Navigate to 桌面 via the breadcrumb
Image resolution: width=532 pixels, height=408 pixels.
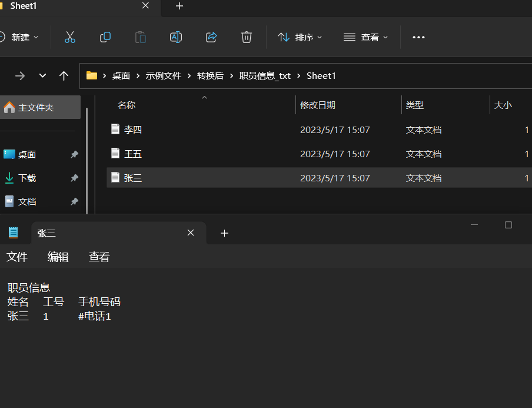pyautogui.click(x=121, y=75)
